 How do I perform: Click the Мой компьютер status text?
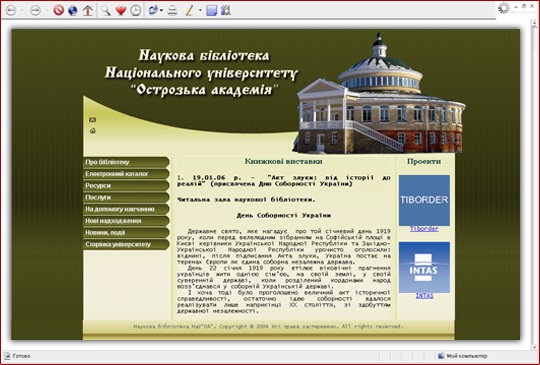coord(467,356)
